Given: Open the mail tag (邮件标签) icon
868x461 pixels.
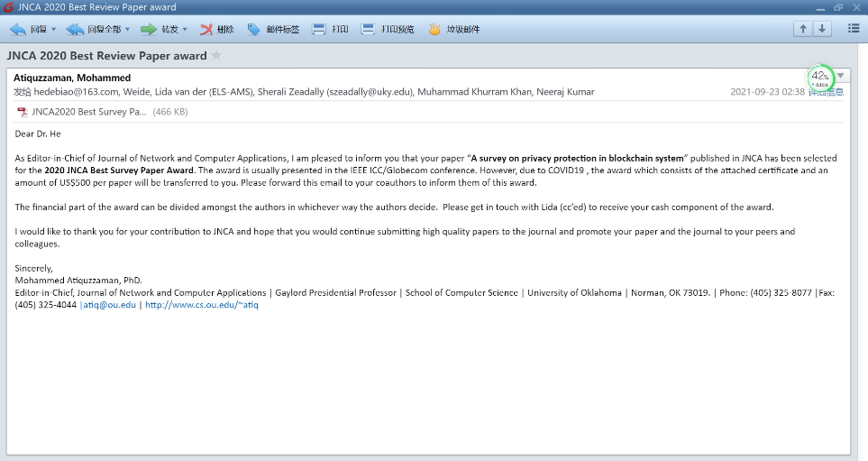Looking at the screenshot, I should (254, 29).
